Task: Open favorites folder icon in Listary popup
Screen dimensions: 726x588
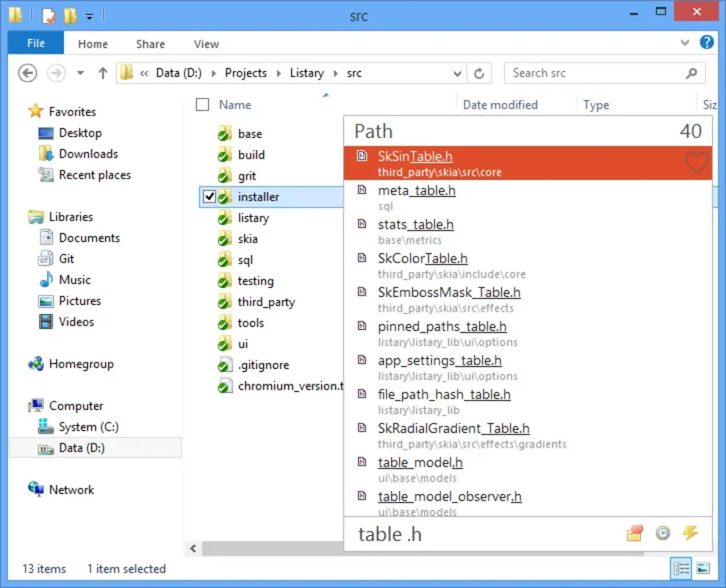Action: [635, 534]
